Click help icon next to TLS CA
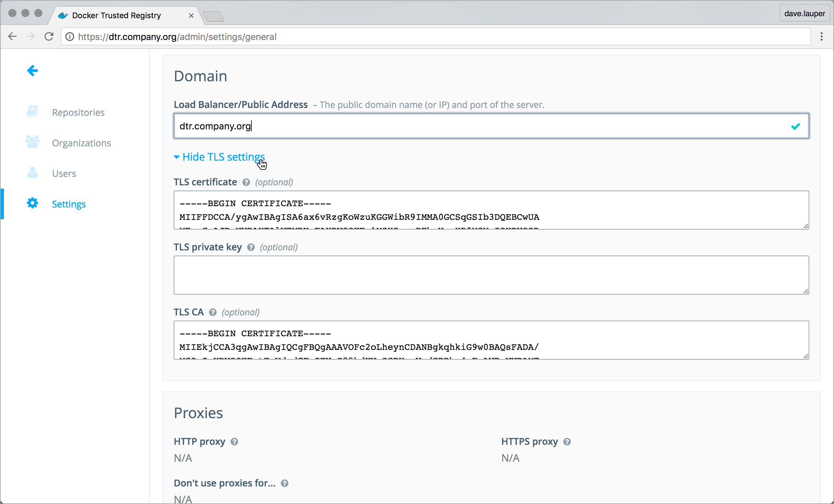The height and width of the screenshot is (504, 834). [x=212, y=312]
